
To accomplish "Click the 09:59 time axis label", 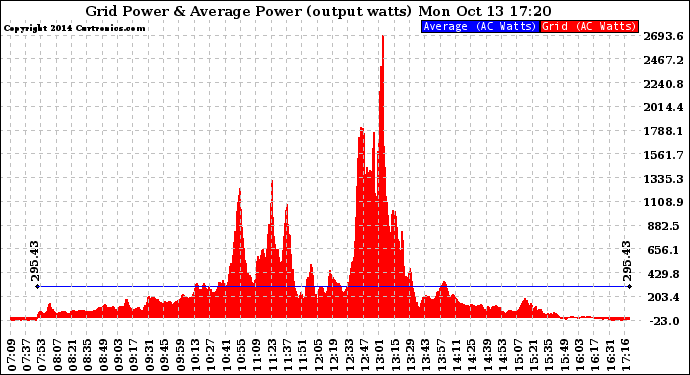I will (179, 354).
